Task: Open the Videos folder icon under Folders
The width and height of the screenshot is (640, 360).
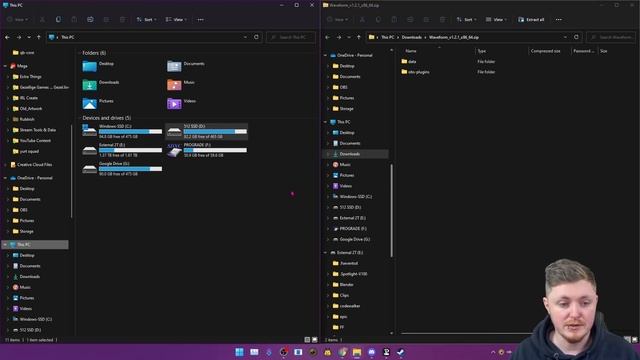Action: 174,103
